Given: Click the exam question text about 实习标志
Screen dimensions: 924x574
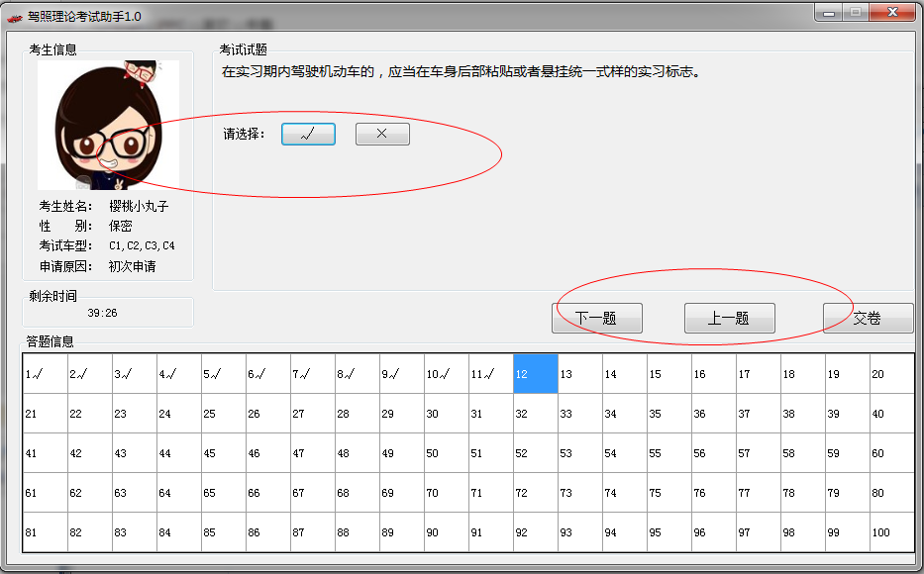Looking at the screenshot, I should 462,72.
